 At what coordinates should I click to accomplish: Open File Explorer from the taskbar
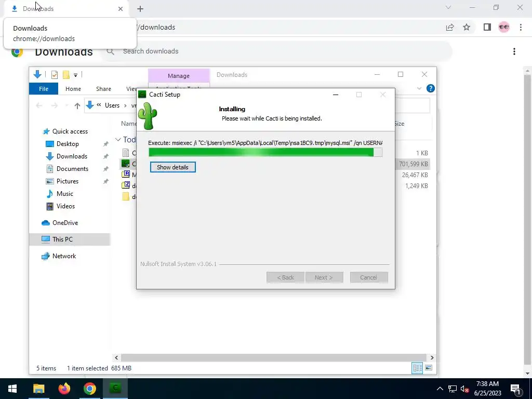[38, 389]
